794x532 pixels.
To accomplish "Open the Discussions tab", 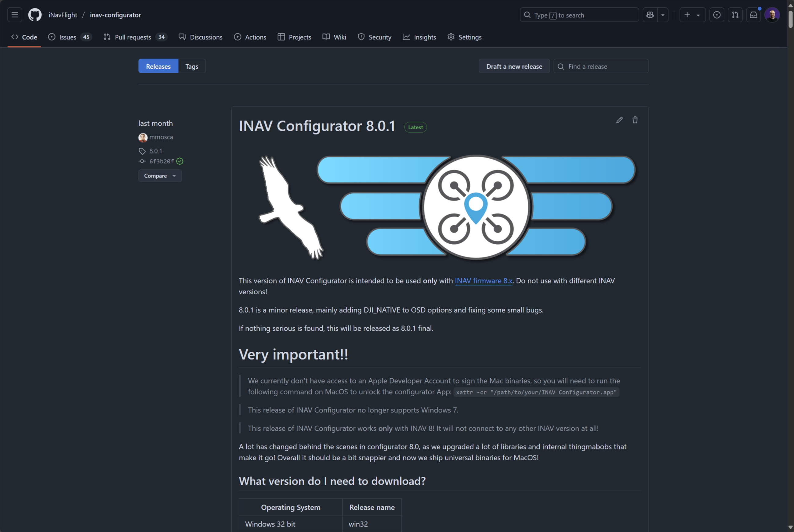I will [x=201, y=37].
